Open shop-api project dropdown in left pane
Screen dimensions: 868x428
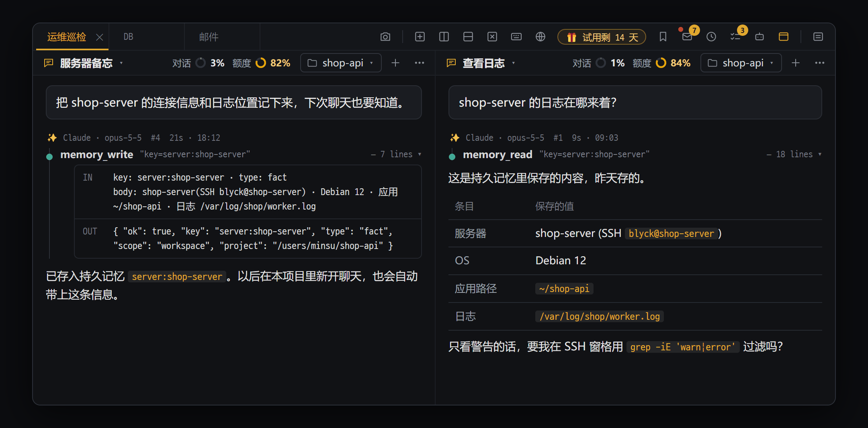click(x=341, y=63)
